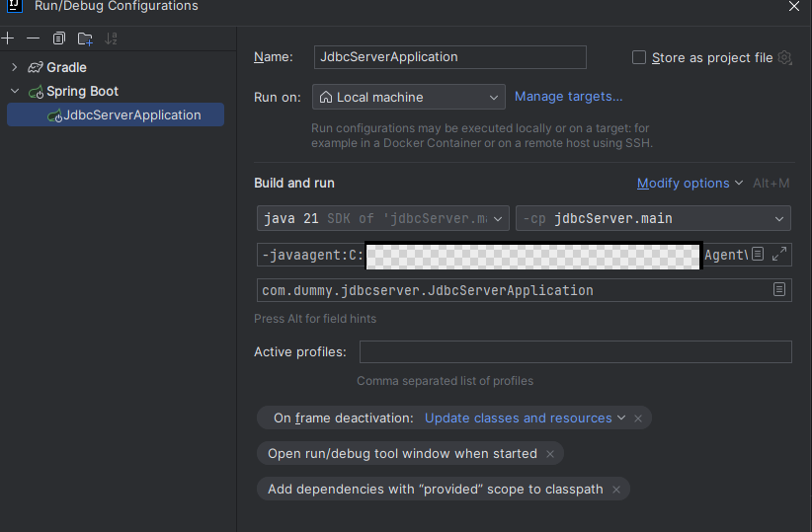
Task: Select the Gradle tree item
Action: (x=66, y=67)
